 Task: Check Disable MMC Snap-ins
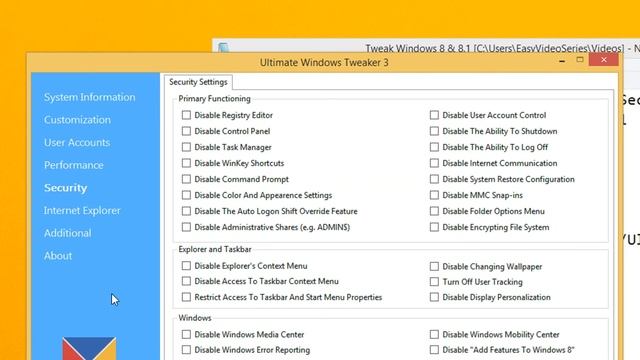[434, 195]
